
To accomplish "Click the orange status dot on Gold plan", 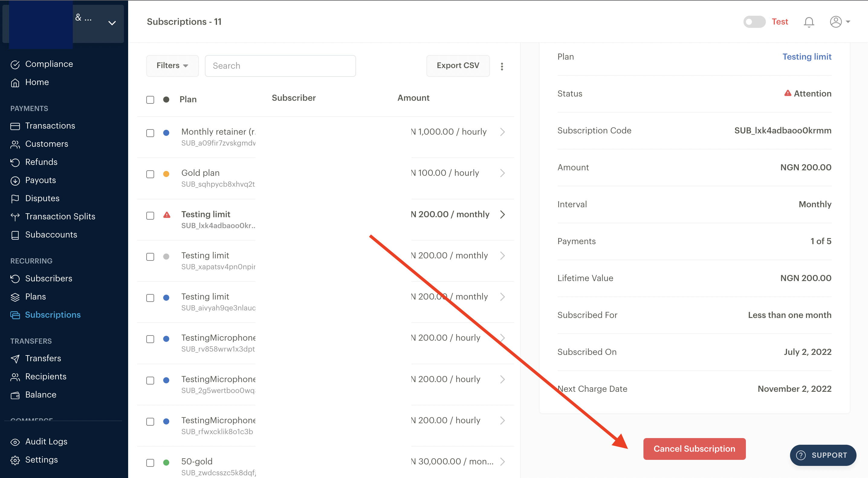I will [166, 174].
